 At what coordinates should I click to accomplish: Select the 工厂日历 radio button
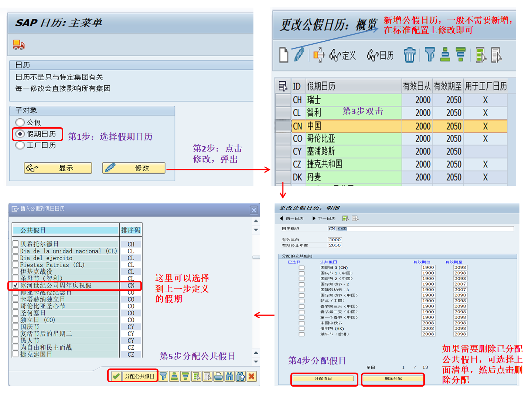pos(20,145)
